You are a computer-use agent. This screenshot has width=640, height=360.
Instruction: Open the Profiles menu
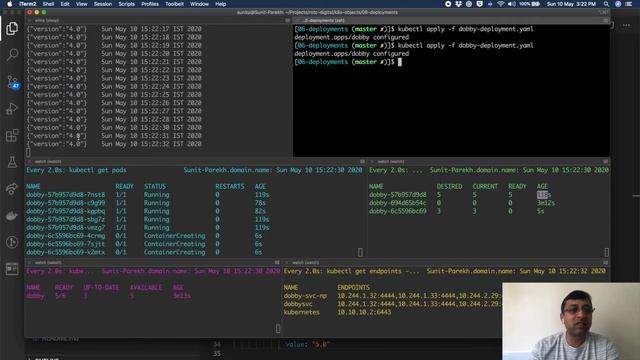pos(150,4)
